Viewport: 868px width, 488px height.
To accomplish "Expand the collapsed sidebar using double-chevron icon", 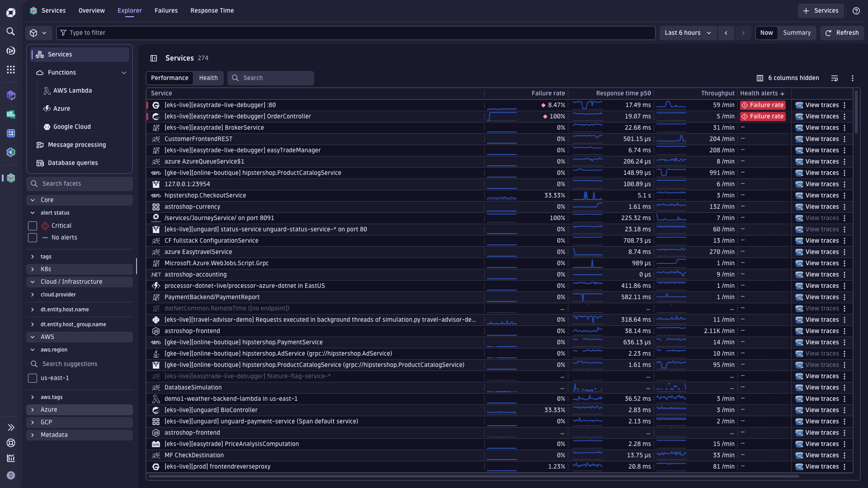I will (10, 427).
